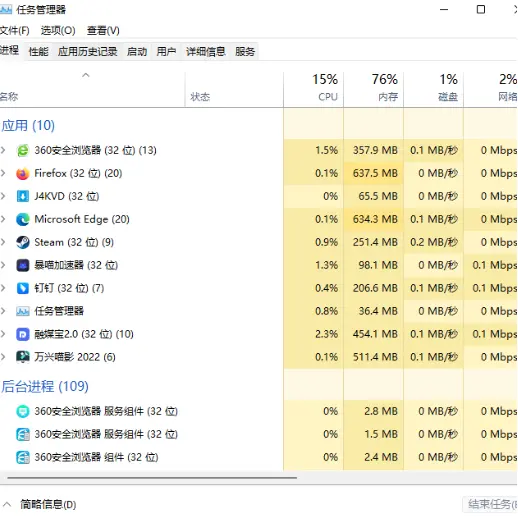Switch to the 用户 tab
The height and width of the screenshot is (517, 518).
click(x=166, y=51)
